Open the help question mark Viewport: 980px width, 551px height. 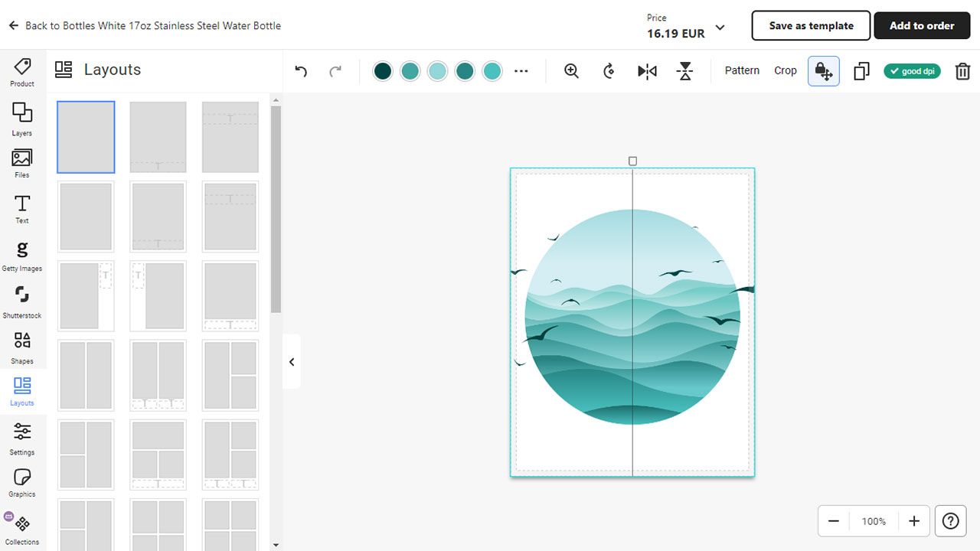tap(951, 521)
